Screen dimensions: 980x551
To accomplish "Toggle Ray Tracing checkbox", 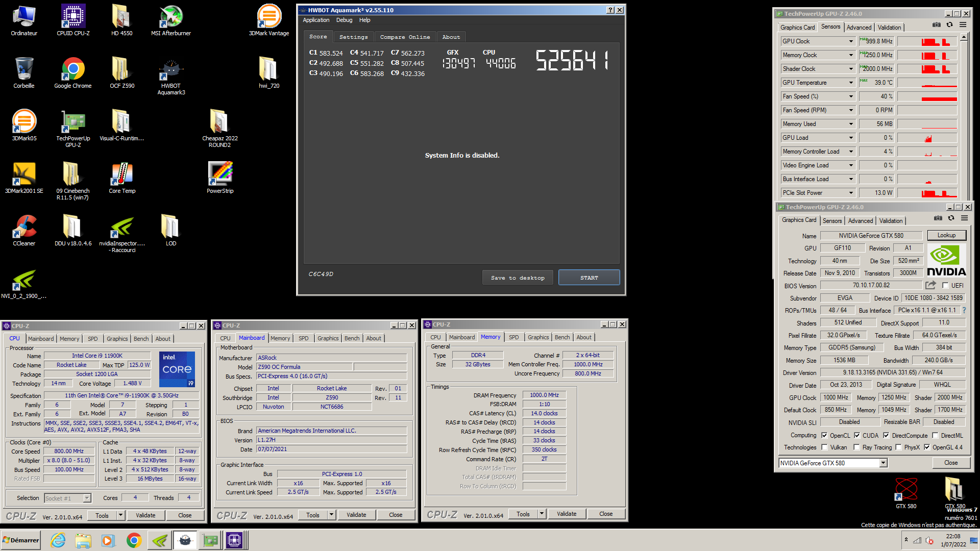I will click(x=857, y=447).
